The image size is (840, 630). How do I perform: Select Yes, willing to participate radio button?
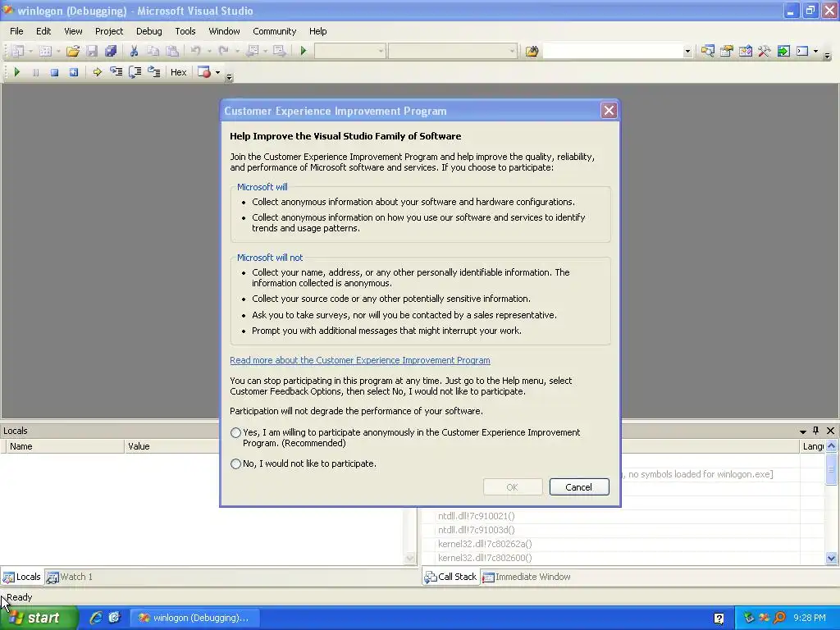coord(235,433)
